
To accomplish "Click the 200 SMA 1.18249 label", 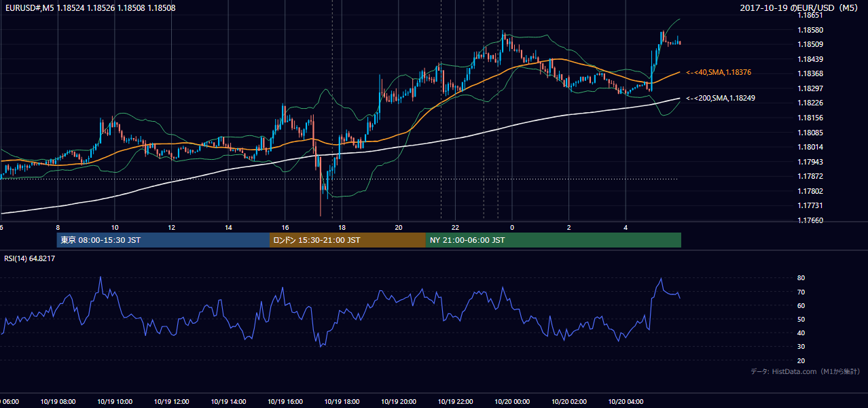I will [x=720, y=98].
